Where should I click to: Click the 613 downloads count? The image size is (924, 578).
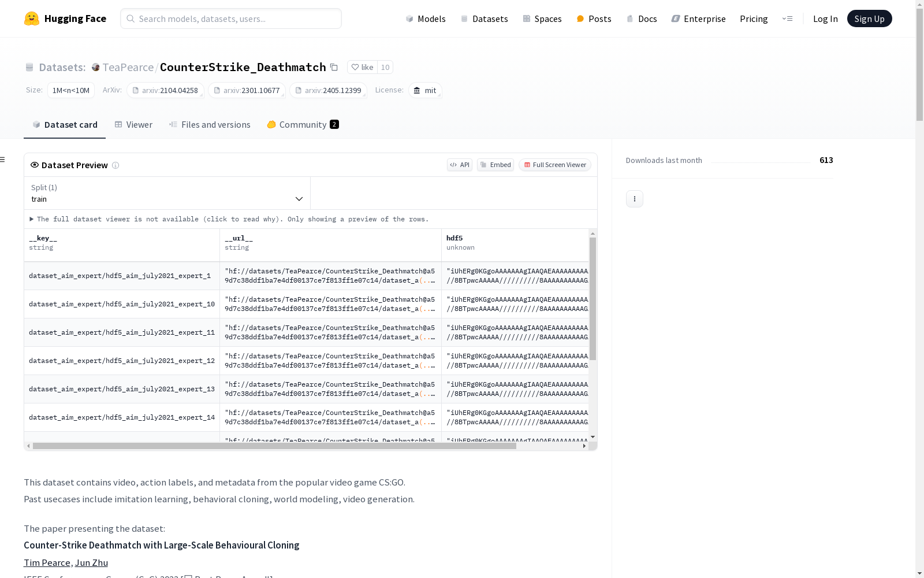point(826,160)
